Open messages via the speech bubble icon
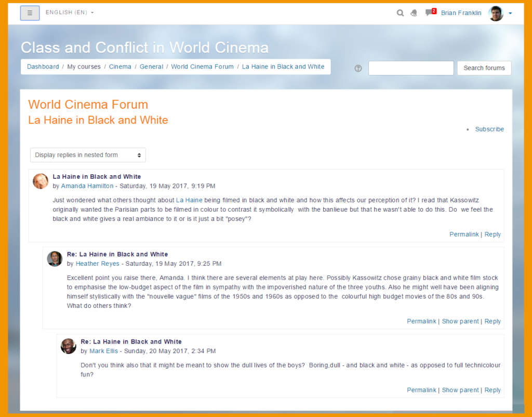 428,13
